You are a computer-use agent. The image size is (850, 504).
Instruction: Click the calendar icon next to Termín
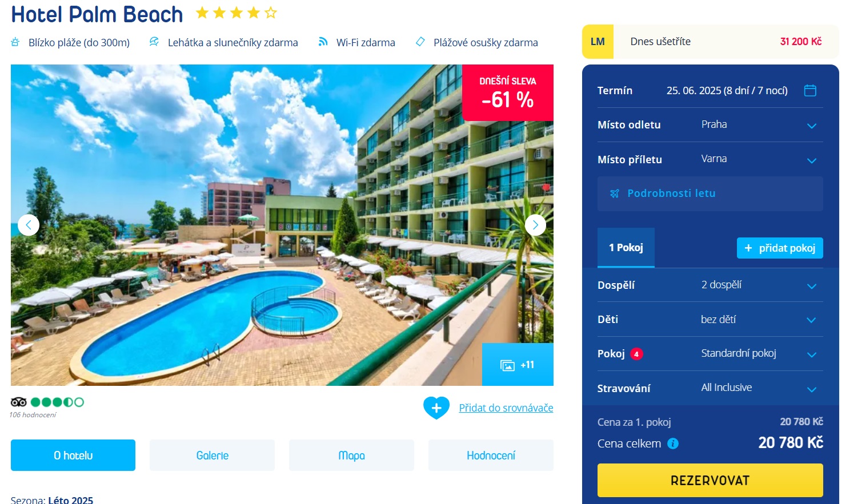tap(810, 90)
